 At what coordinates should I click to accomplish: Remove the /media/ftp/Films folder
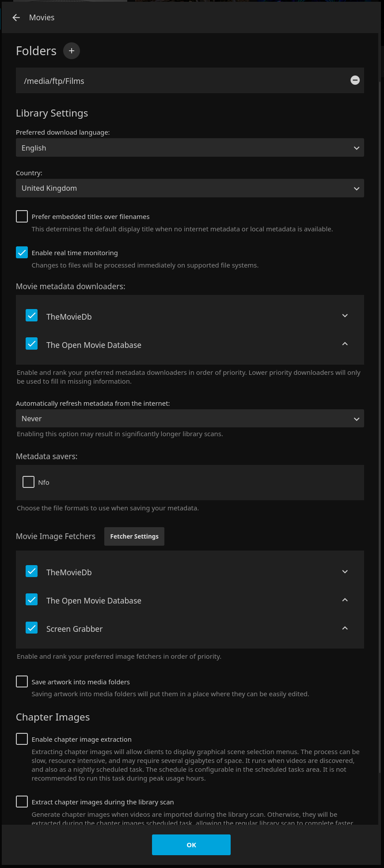point(355,80)
